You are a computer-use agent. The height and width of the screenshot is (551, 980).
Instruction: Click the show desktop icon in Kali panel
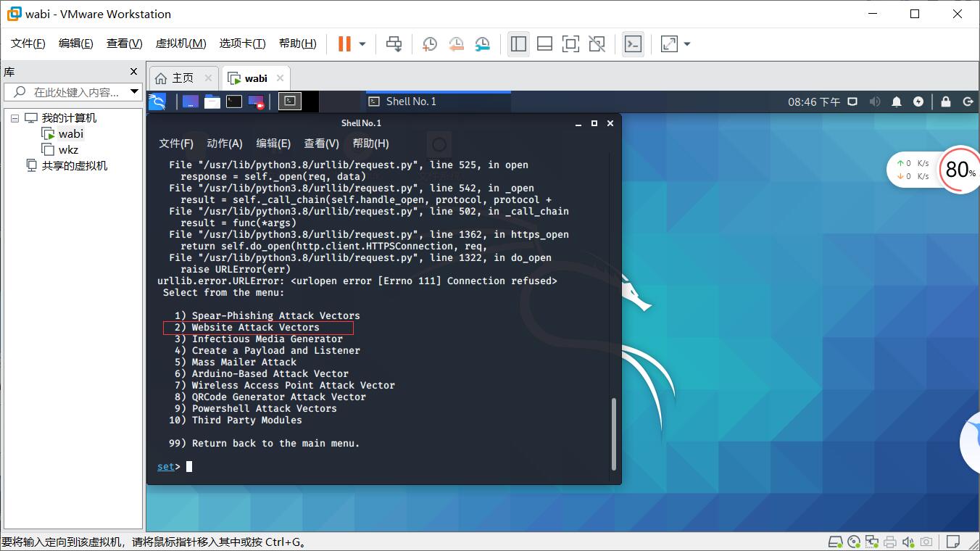click(191, 101)
